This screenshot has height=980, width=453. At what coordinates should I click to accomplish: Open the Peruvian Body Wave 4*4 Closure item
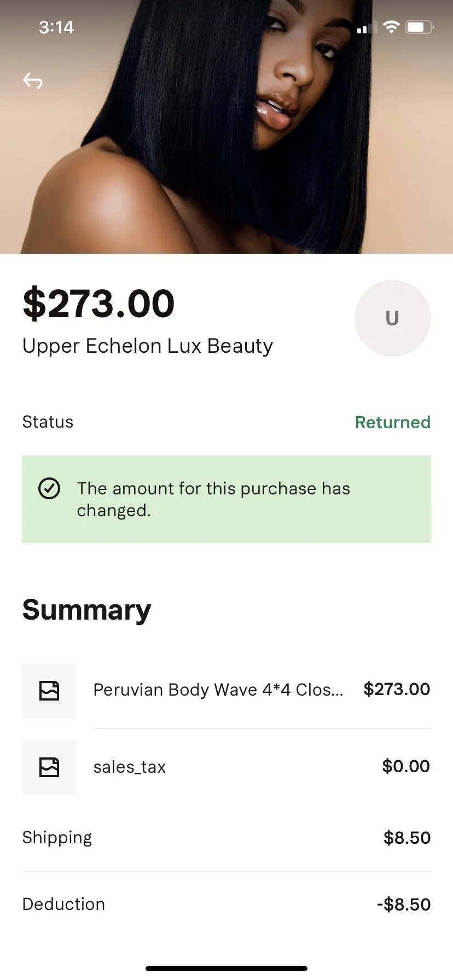[x=226, y=690]
